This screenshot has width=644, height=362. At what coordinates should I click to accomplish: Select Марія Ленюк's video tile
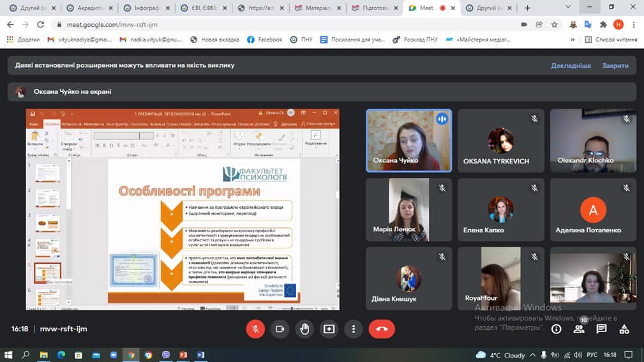[x=408, y=209]
